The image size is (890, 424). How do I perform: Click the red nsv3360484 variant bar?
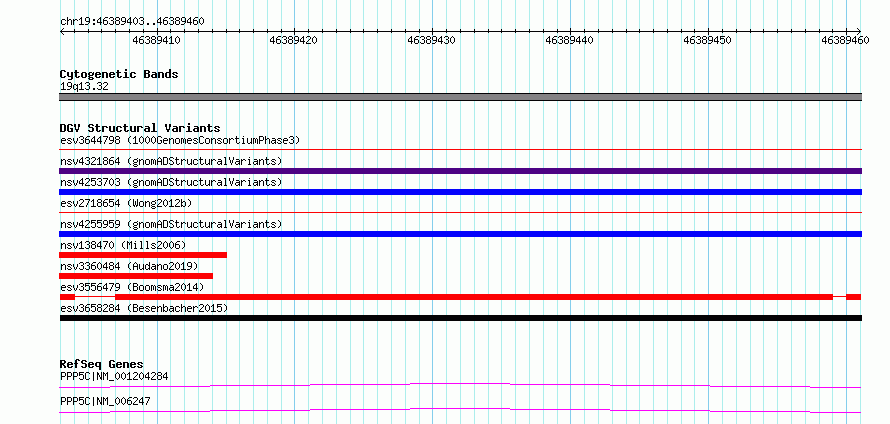coord(136,276)
